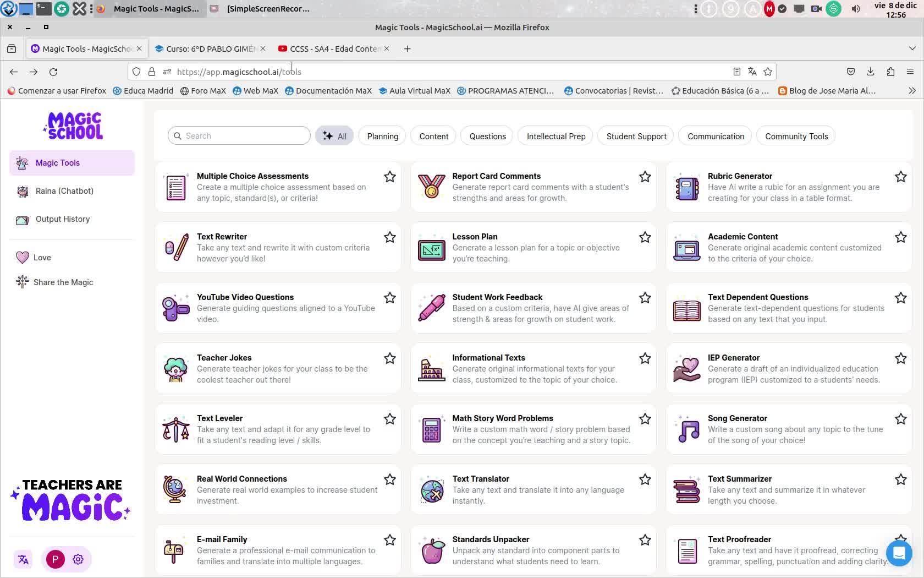The width and height of the screenshot is (924, 578).
Task: Click the tools Search field
Action: click(x=239, y=136)
